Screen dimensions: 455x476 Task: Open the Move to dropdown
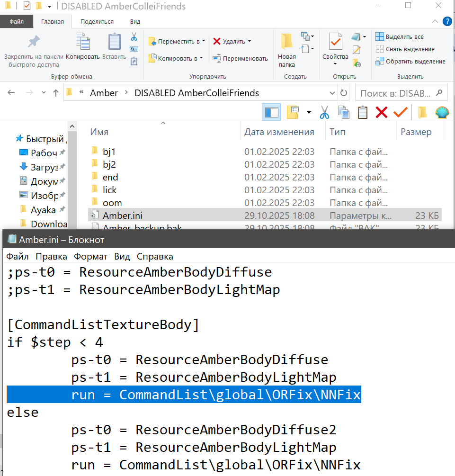tap(204, 41)
